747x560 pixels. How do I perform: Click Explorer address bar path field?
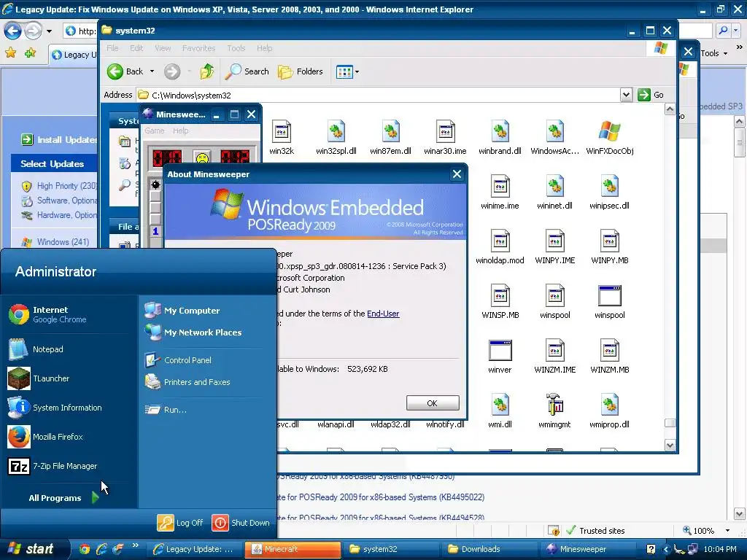(379, 95)
